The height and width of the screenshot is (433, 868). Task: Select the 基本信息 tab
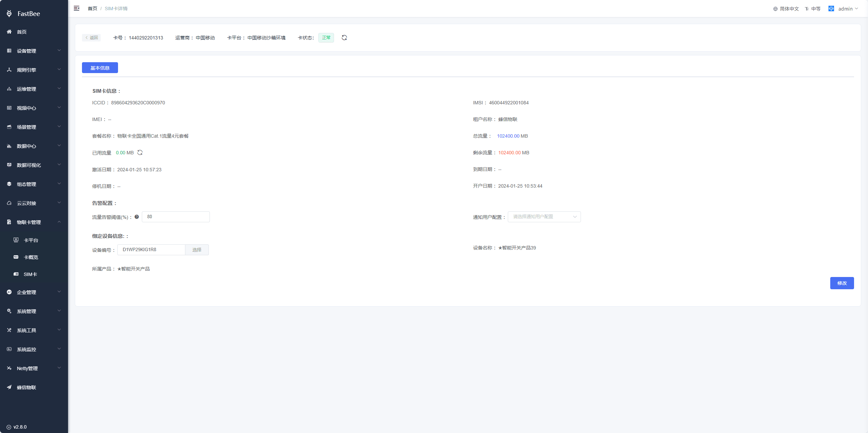point(100,68)
